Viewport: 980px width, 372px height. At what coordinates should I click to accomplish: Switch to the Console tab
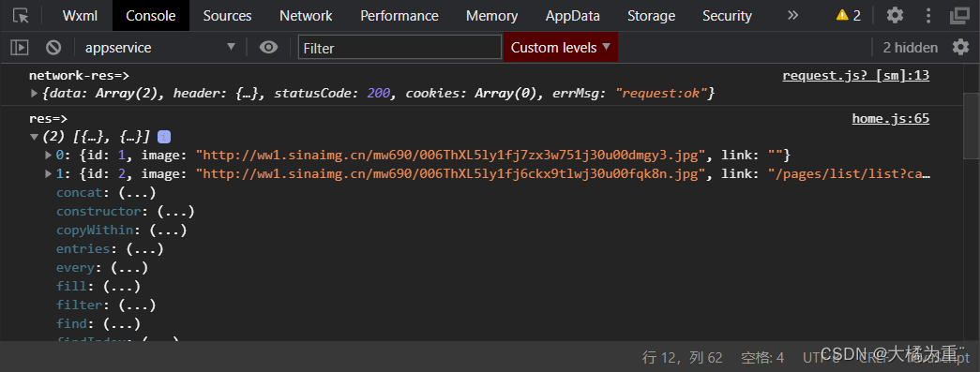point(151,16)
